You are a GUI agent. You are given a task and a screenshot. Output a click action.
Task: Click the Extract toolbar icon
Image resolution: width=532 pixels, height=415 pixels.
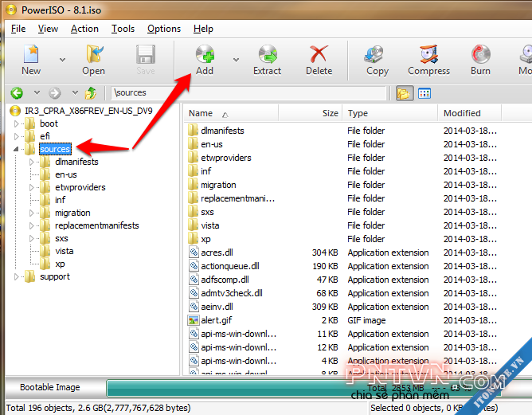click(x=268, y=54)
